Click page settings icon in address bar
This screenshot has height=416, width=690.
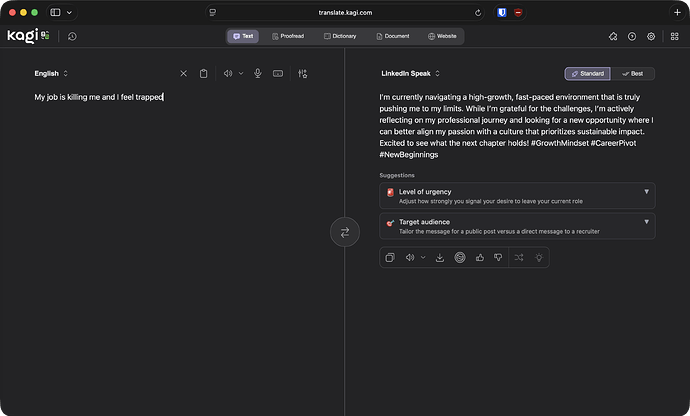tap(213, 12)
